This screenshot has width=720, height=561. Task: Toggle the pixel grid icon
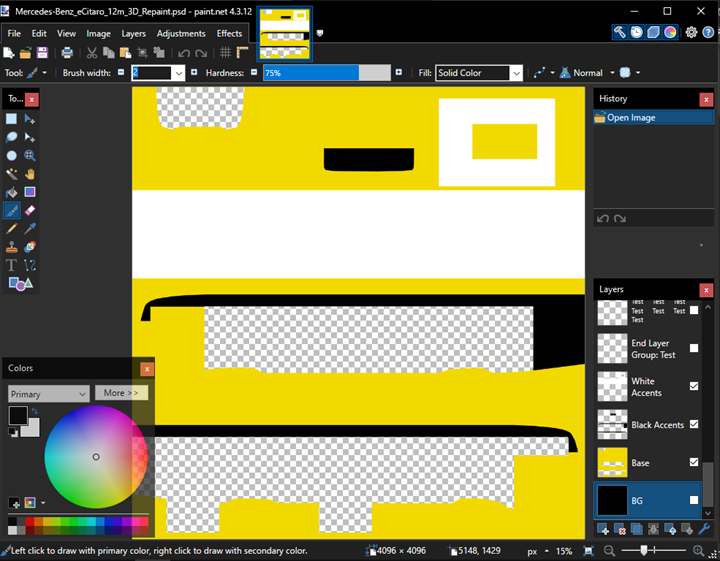[225, 53]
